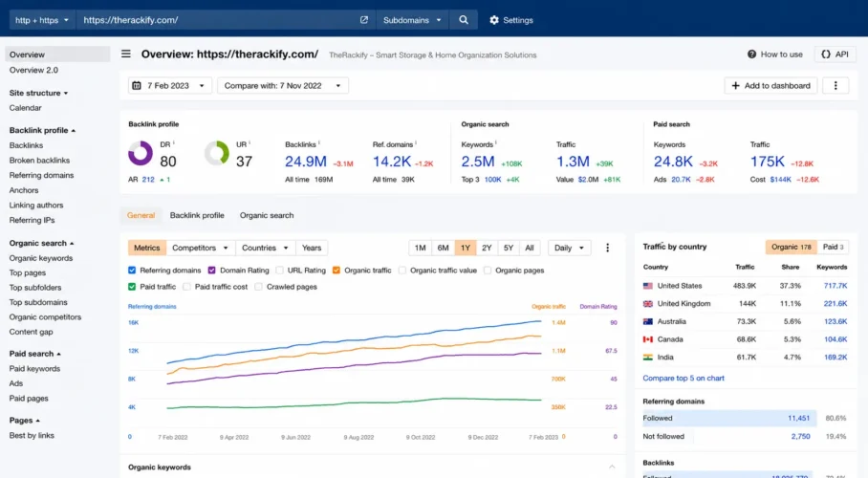The image size is (868, 478).
Task: Enable Crawled pages checkbox
Action: [x=258, y=287]
